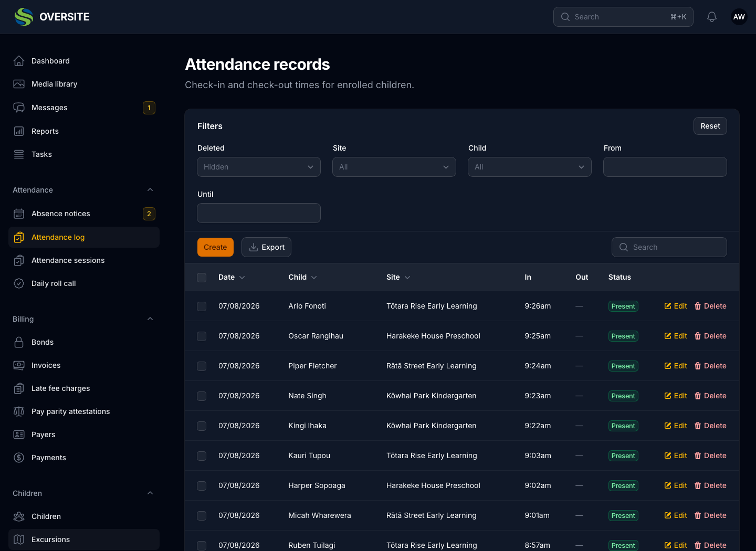Click the Reports chart icon

[x=19, y=131]
